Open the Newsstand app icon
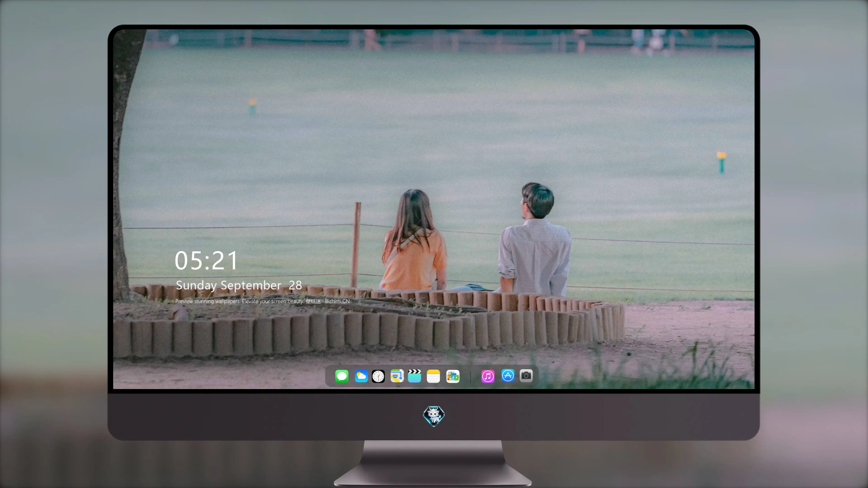The width and height of the screenshot is (868, 488). [x=453, y=376]
